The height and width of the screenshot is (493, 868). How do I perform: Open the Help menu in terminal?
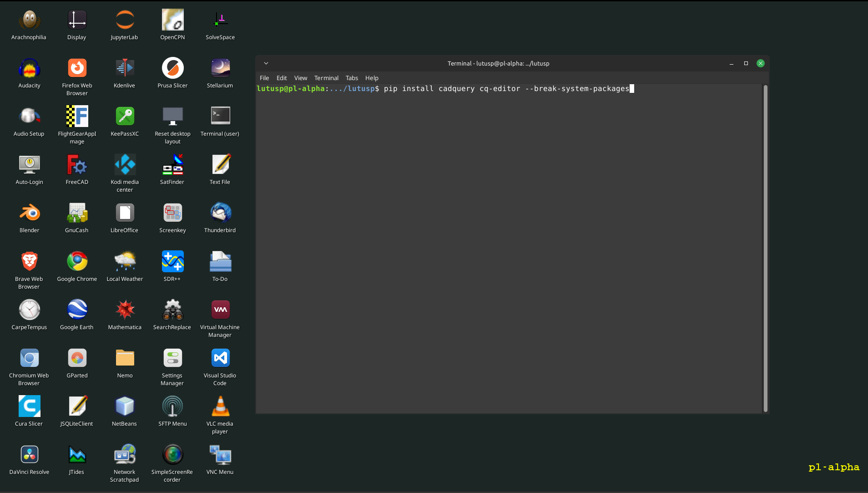(372, 78)
